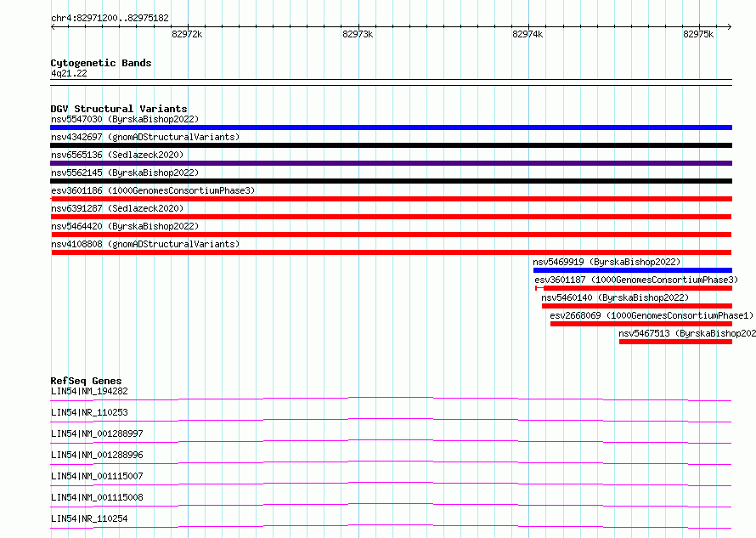Open variant nsv5562145 (ByrskaBishop2022) label

125,173
